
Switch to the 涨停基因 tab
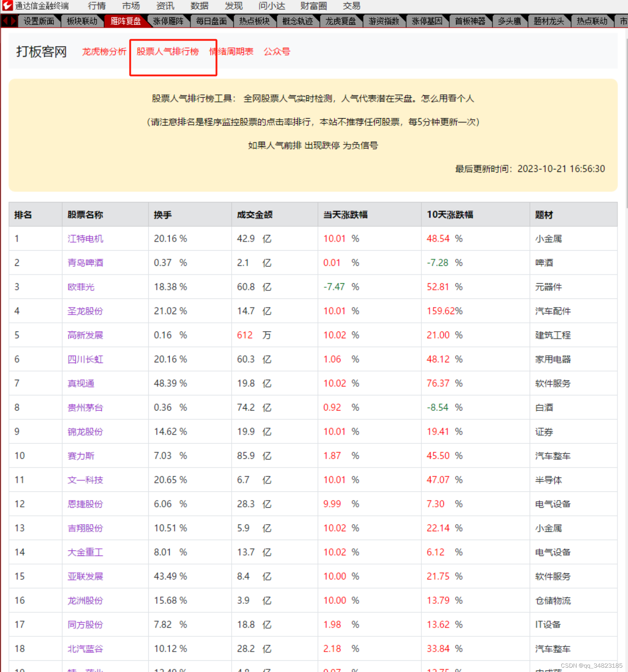(x=427, y=21)
